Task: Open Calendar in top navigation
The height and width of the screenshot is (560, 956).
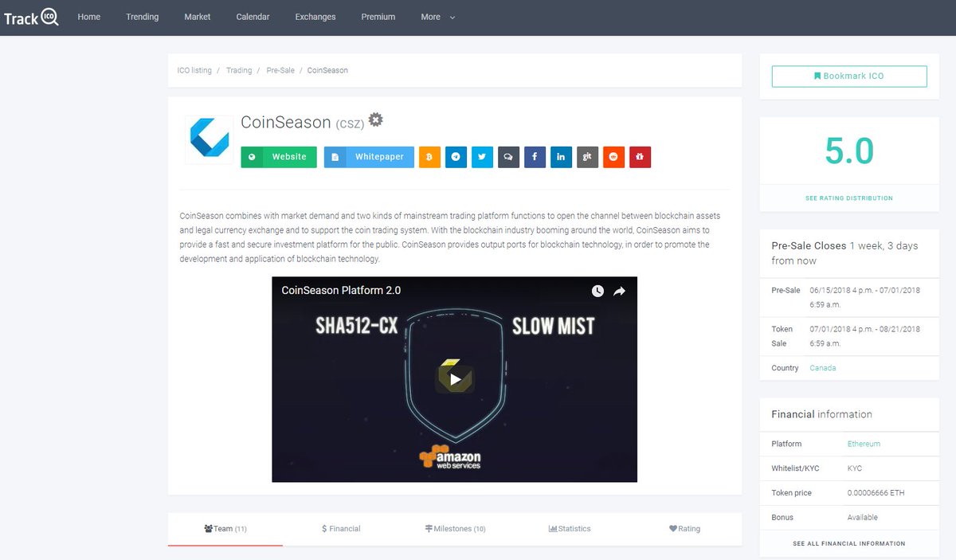Action: pos(253,17)
